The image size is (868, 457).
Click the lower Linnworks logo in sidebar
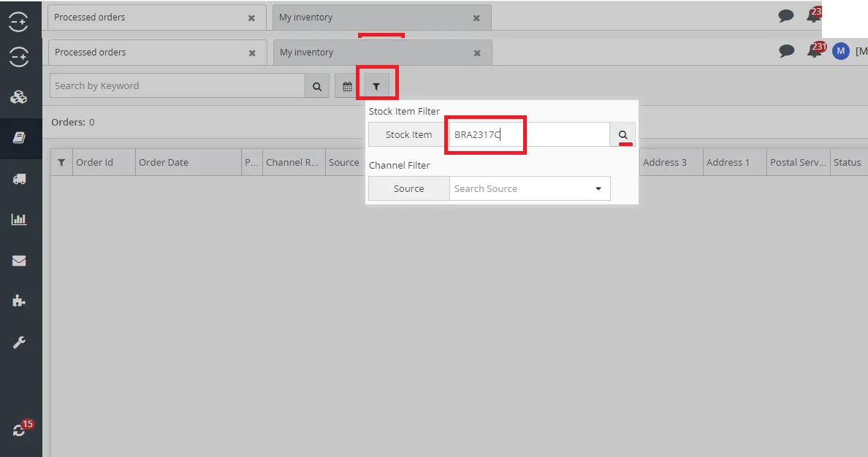tap(19, 56)
